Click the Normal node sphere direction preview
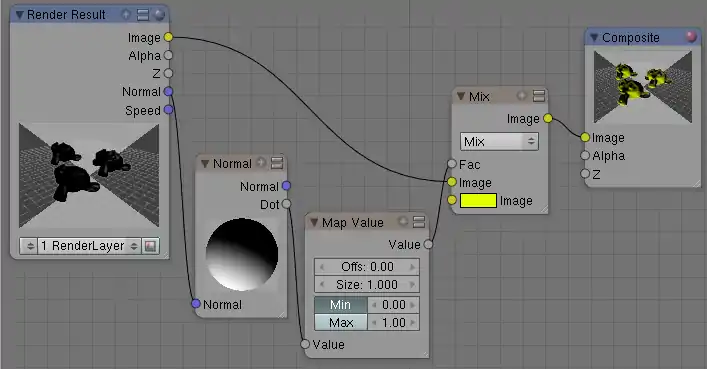Viewport: 707px width, 369px height. coord(242,254)
